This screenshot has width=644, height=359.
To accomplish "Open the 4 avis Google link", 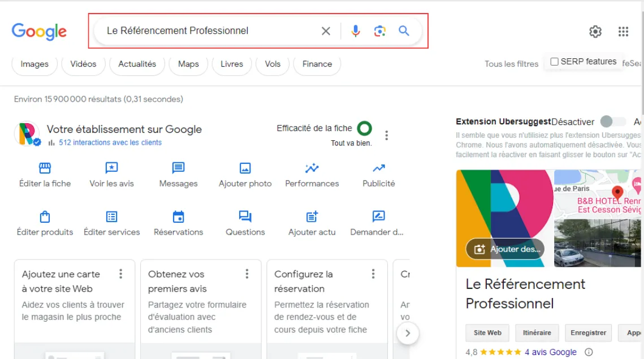I will [550, 352].
